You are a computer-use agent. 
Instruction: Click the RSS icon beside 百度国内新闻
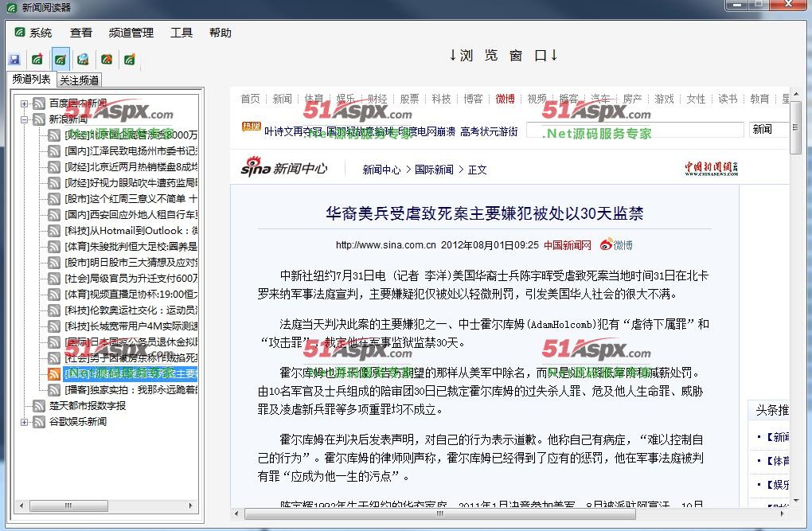39,103
